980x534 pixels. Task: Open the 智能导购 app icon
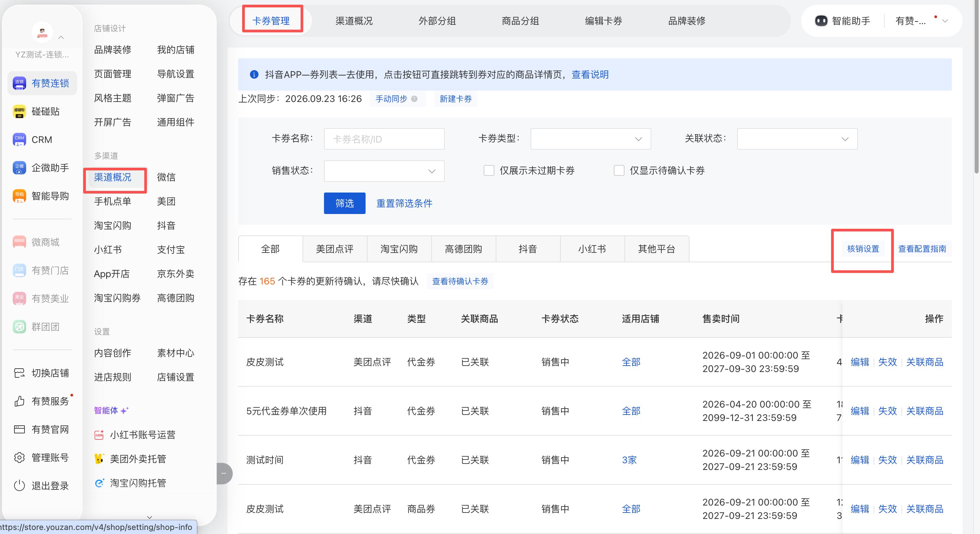[x=19, y=196]
